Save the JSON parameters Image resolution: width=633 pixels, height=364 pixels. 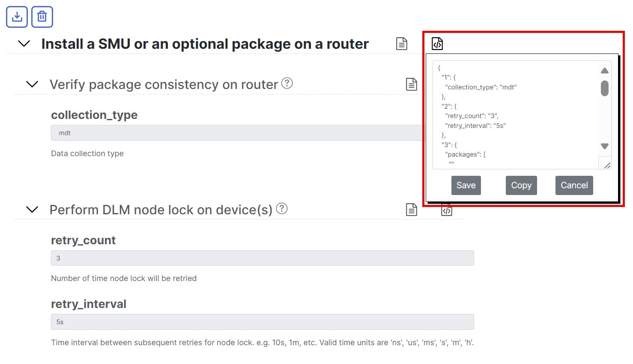[466, 185]
